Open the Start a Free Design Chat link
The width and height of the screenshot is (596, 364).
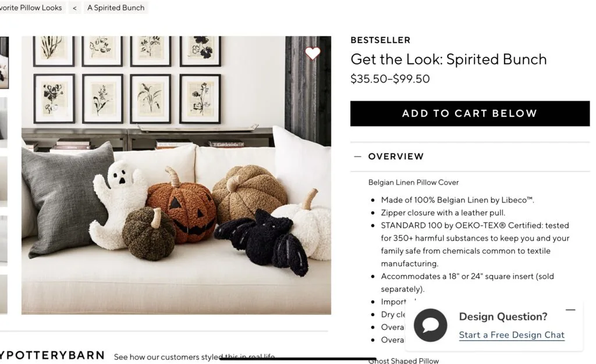coord(512,335)
